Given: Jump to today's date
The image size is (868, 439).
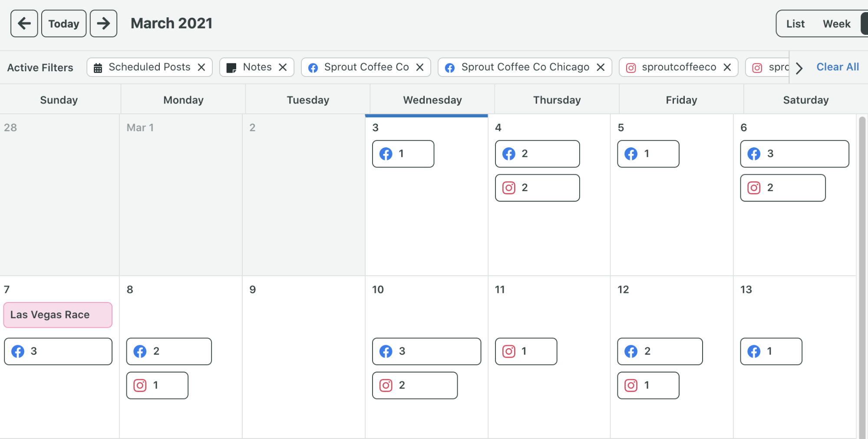Looking at the screenshot, I should click(63, 23).
